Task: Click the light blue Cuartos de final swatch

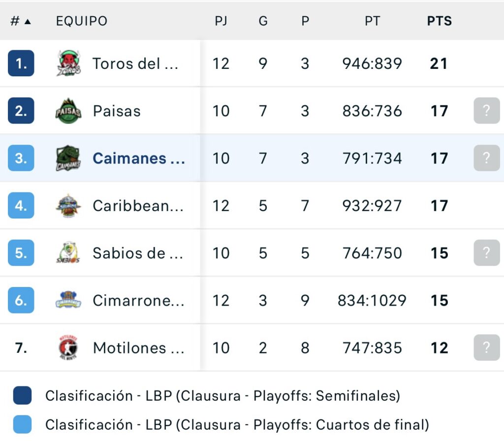Action: 23,424
